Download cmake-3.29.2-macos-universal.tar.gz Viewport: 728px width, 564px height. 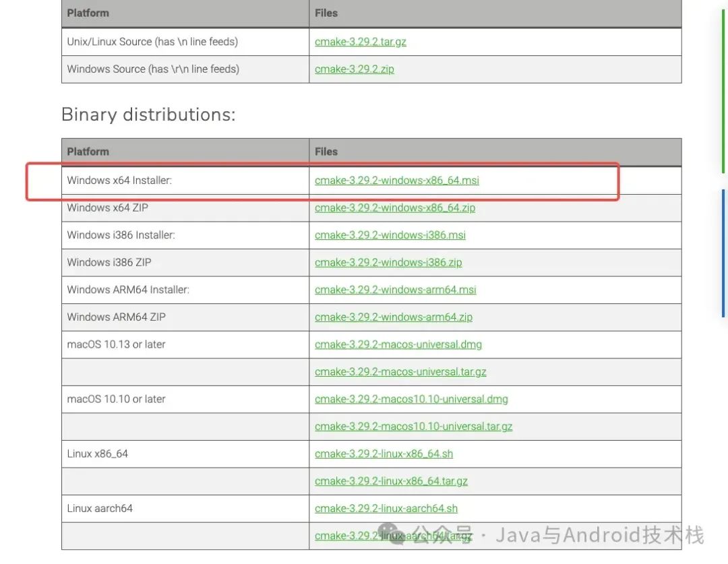tap(400, 372)
